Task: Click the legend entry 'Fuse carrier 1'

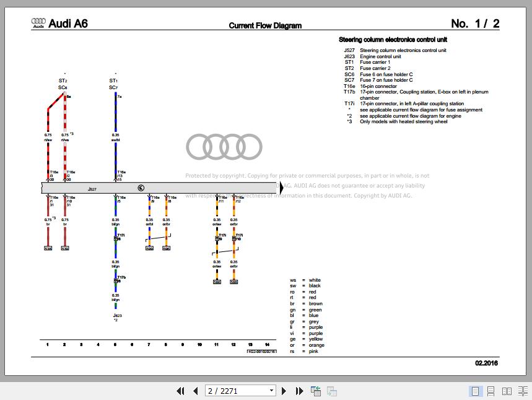Action: pos(375,62)
